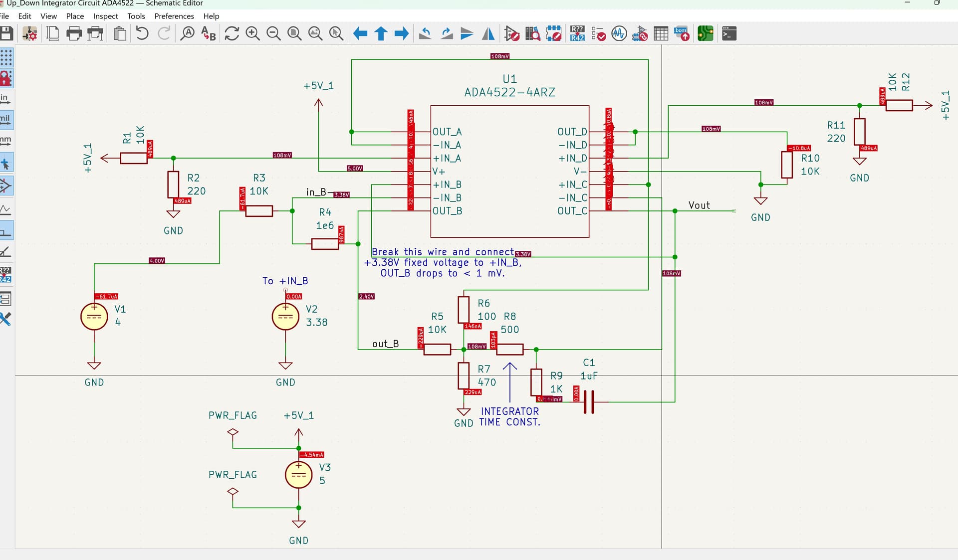Viewport: 958px width, 560px height.
Task: Open the symbol library browser
Action: 532,33
